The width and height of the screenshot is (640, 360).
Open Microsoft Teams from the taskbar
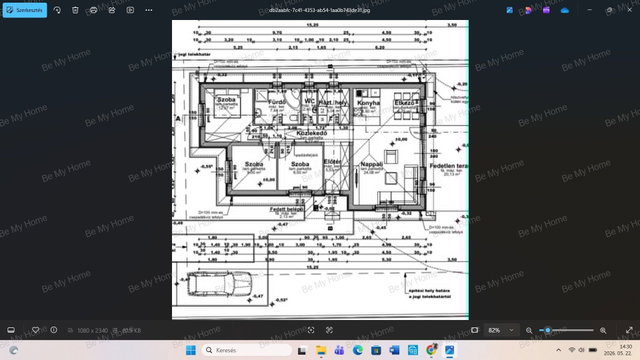pyautogui.click(x=339, y=350)
